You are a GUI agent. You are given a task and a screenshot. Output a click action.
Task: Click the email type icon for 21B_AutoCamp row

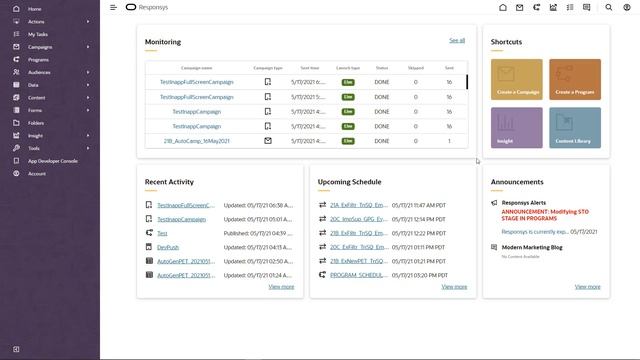pyautogui.click(x=268, y=141)
